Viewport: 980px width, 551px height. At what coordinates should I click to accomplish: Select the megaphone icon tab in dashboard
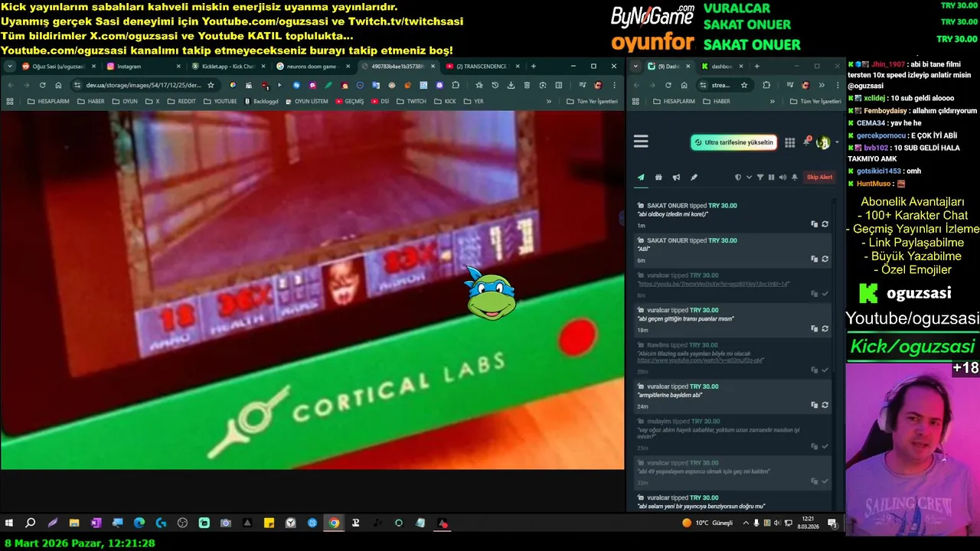(x=676, y=177)
